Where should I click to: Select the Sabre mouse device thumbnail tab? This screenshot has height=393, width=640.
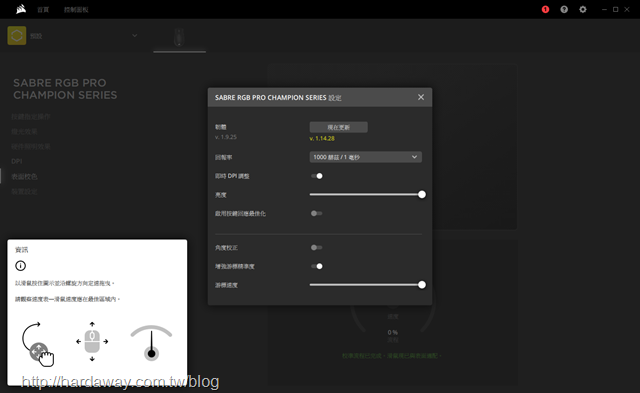[x=179, y=38]
